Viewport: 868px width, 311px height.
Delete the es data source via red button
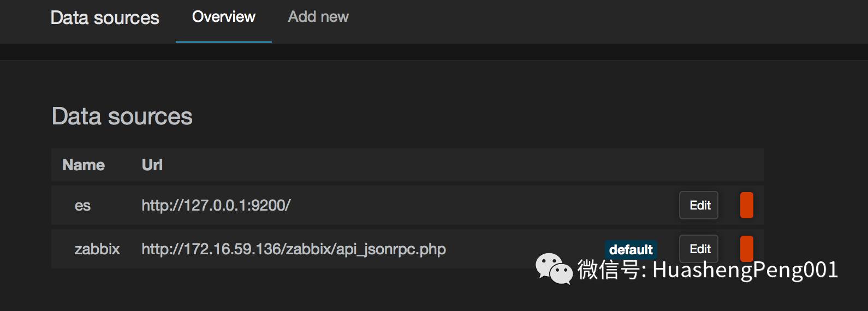[746, 205]
